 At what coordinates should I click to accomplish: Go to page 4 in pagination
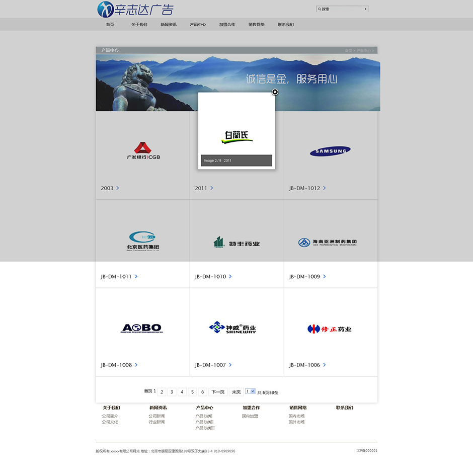(x=182, y=392)
